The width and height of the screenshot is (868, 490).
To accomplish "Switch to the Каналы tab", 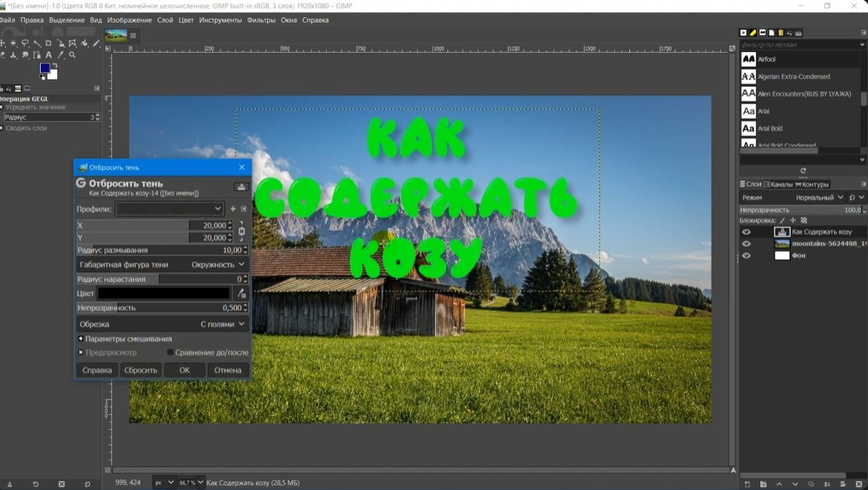I will click(x=779, y=184).
